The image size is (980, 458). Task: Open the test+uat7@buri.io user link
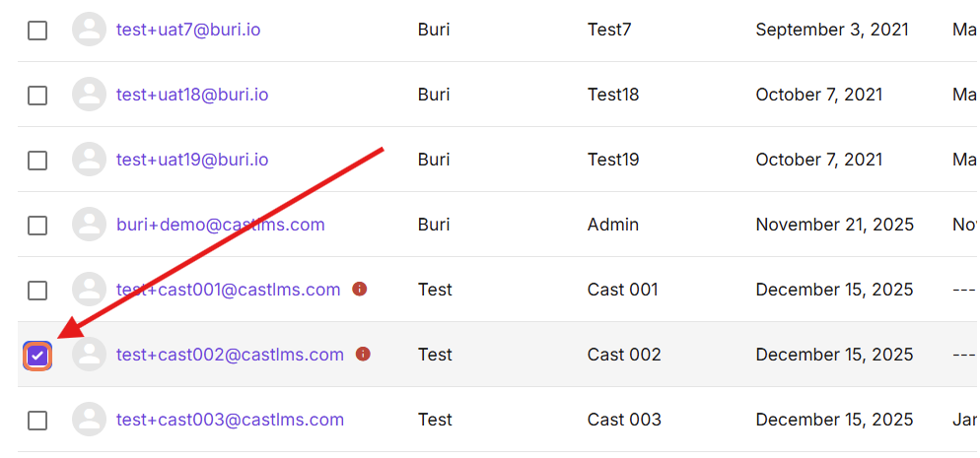pyautogui.click(x=188, y=30)
